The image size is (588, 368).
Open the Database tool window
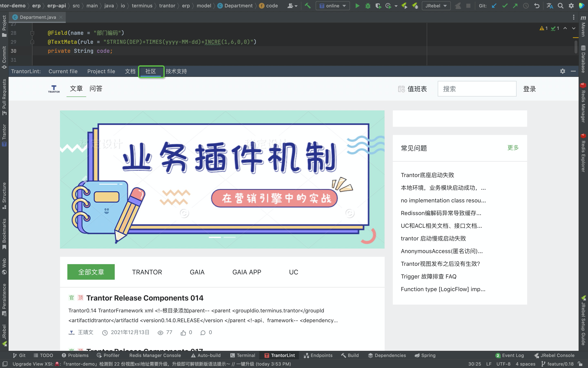pos(583,59)
